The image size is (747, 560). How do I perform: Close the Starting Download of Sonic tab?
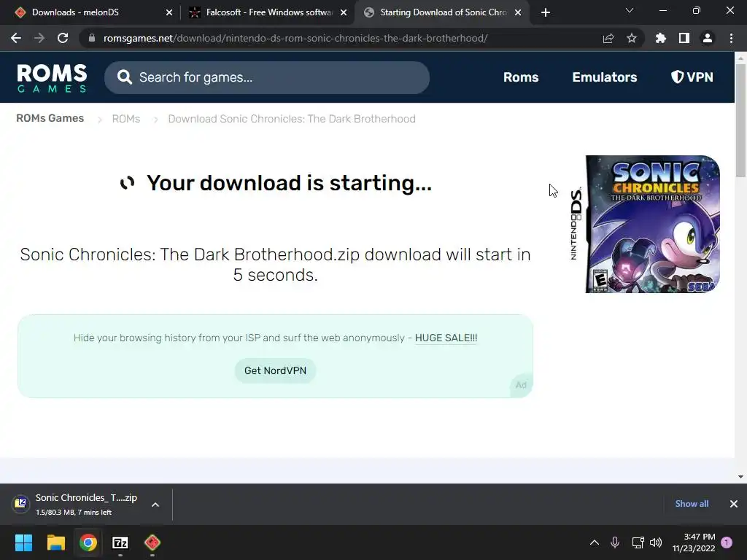(x=518, y=12)
